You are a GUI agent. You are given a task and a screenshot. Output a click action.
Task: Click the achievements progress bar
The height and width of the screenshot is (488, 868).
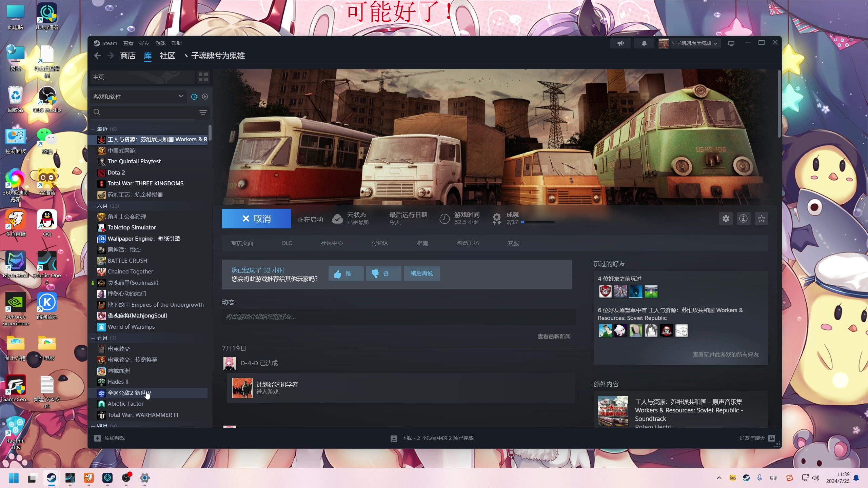(x=538, y=222)
